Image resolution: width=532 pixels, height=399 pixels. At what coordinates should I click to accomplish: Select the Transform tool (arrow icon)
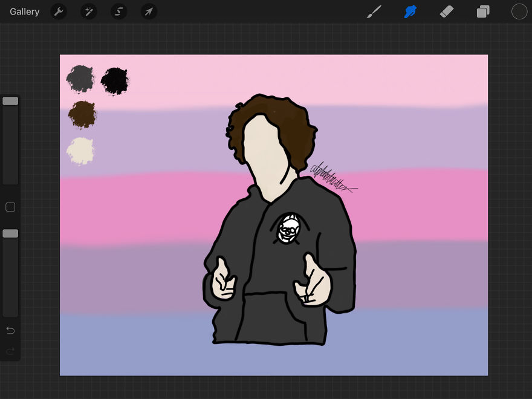click(x=149, y=11)
